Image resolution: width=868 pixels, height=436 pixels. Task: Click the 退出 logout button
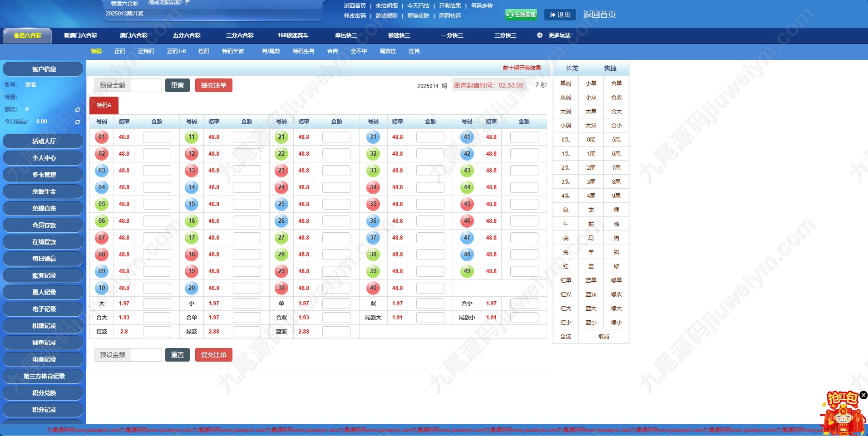(560, 15)
